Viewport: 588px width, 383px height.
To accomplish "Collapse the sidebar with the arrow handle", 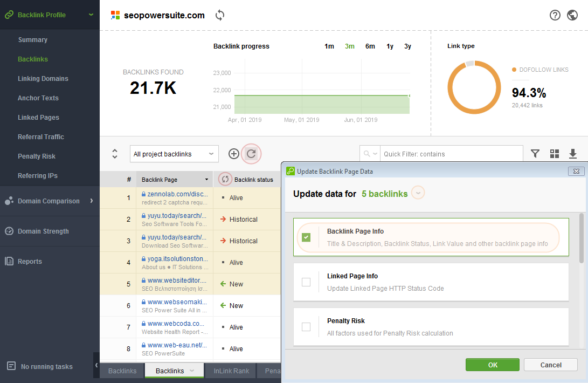I will click(x=96, y=365).
